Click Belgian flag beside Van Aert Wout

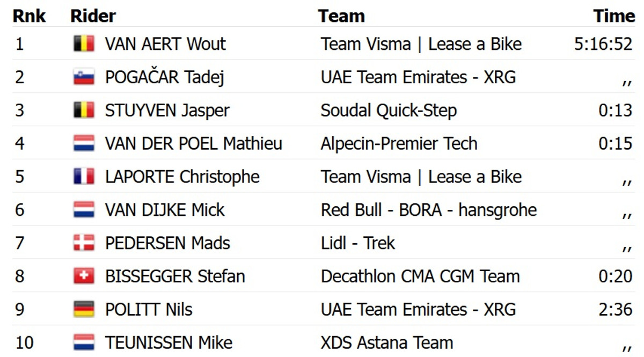(84, 44)
